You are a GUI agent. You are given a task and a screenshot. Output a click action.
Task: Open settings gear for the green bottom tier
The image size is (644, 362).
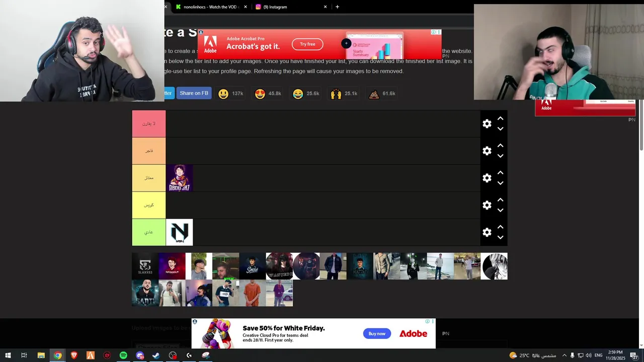click(487, 232)
